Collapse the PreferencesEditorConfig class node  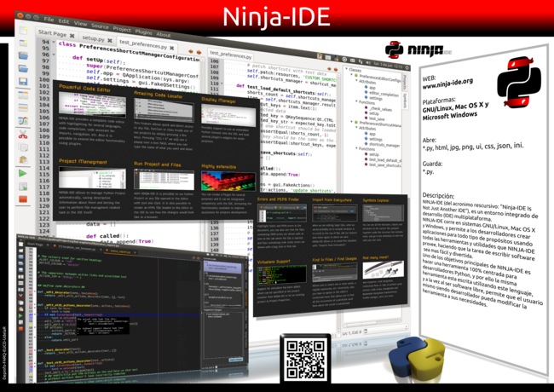(352, 75)
